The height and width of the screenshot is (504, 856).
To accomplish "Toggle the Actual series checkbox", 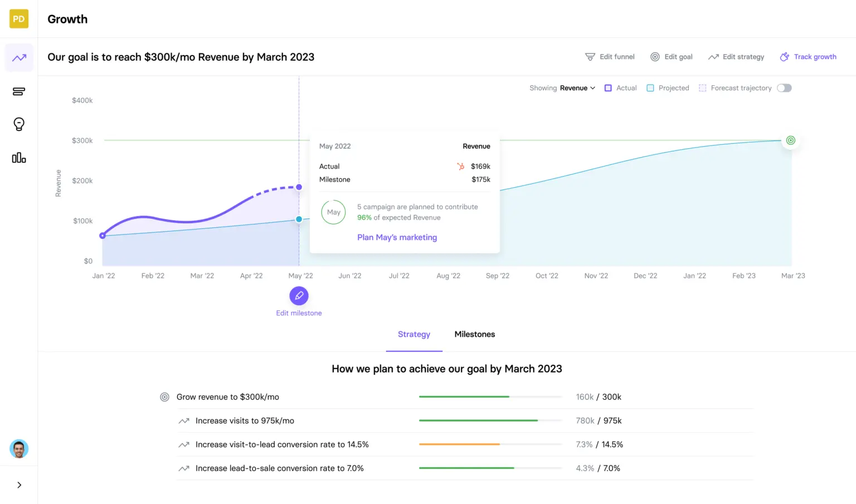I will coord(608,87).
